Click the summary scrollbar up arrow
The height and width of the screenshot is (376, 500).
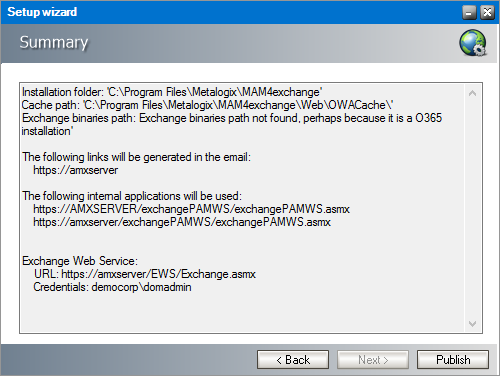pyautogui.click(x=472, y=93)
